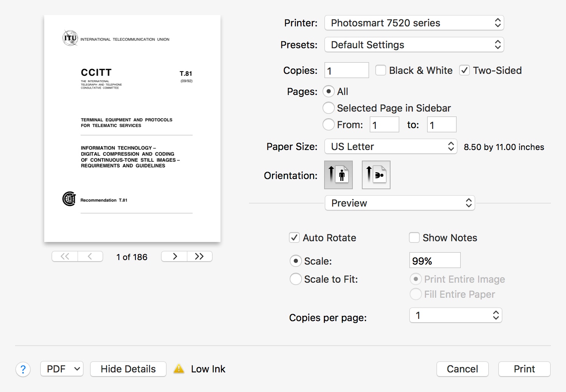Click the Scale percentage field

coord(435,260)
